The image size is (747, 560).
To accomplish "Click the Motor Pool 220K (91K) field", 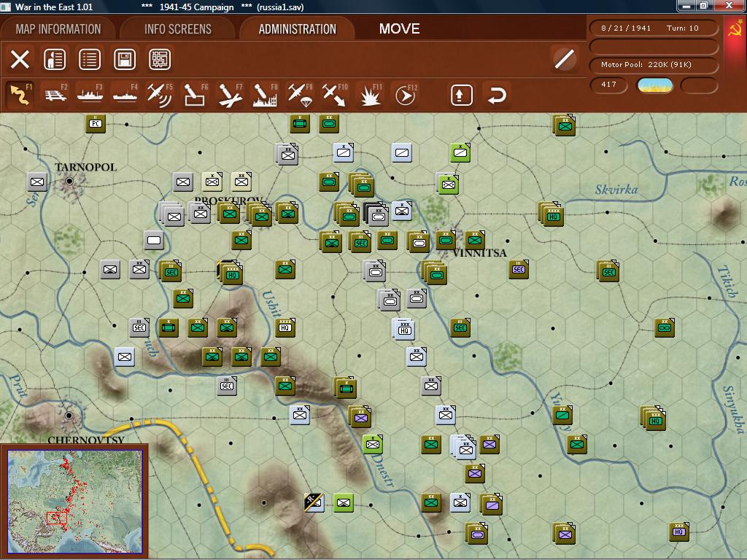I will pos(653,65).
